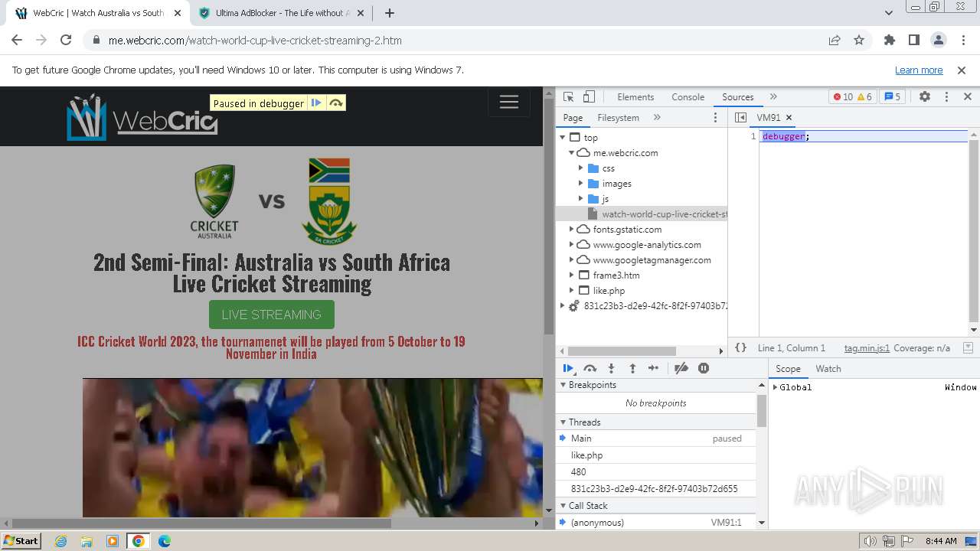Step out of current function

point(632,369)
